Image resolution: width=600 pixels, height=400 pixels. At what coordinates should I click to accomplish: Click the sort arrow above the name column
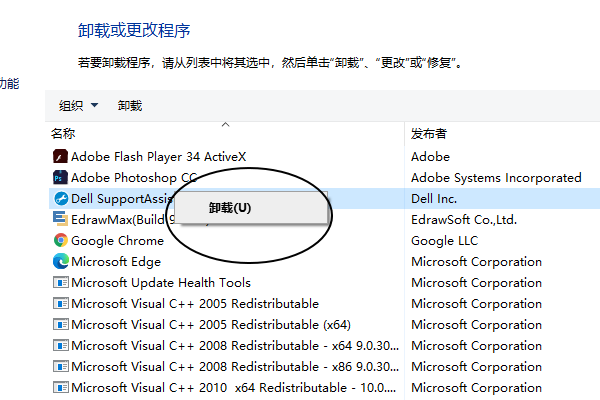(225, 125)
